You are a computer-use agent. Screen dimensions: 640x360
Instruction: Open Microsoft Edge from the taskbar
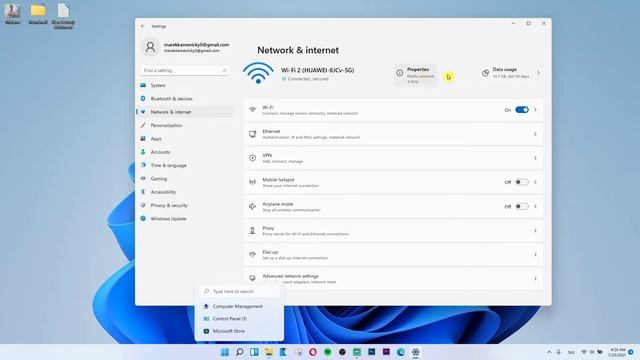click(x=401, y=352)
